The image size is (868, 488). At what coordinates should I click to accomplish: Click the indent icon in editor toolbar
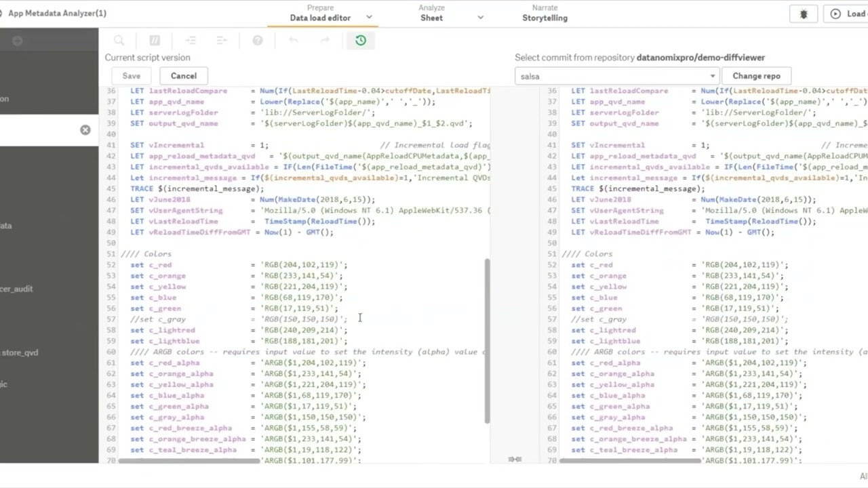click(x=191, y=41)
